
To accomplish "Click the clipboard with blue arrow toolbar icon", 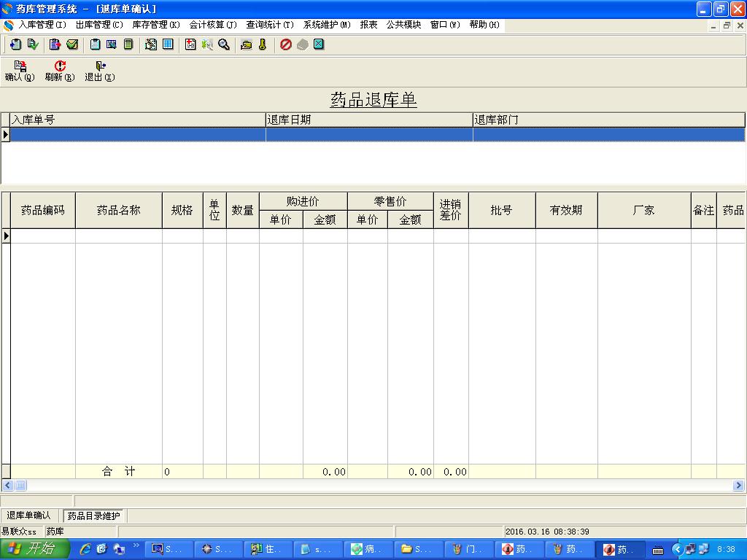I will [x=15, y=44].
